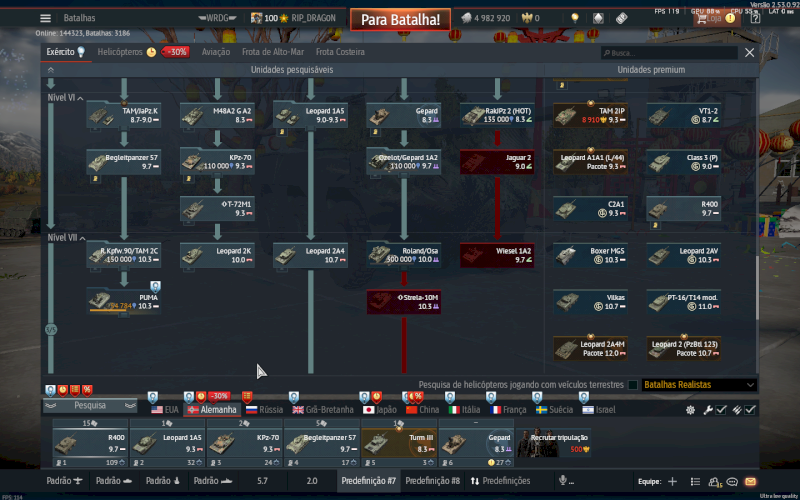Select the Alemanha nation flag

tap(210, 410)
